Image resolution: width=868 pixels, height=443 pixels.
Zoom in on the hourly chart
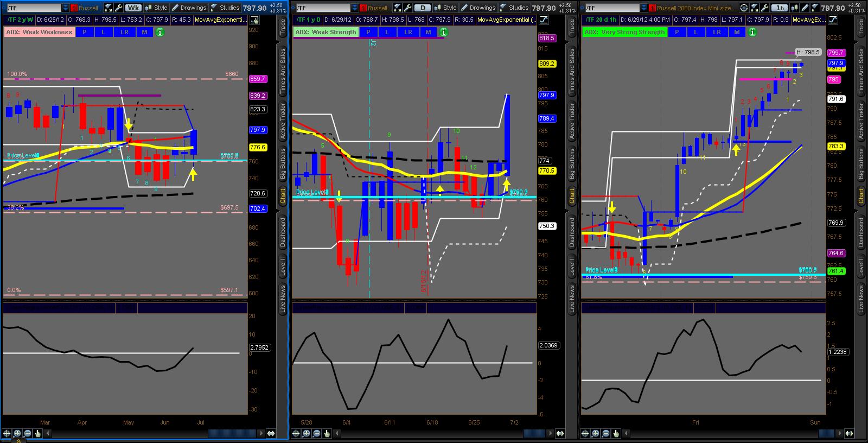(x=595, y=433)
